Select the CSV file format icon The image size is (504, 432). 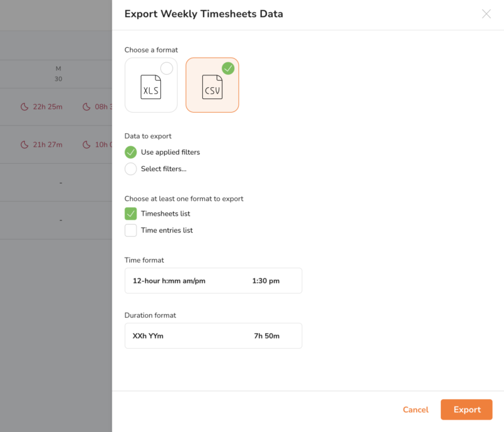coord(212,88)
